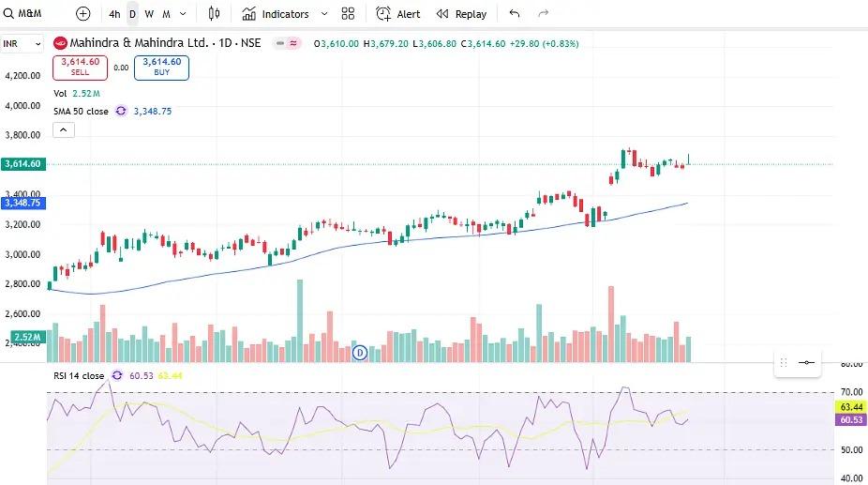
Task: Click the drag handle of the floating toolbar
Action: (x=784, y=362)
